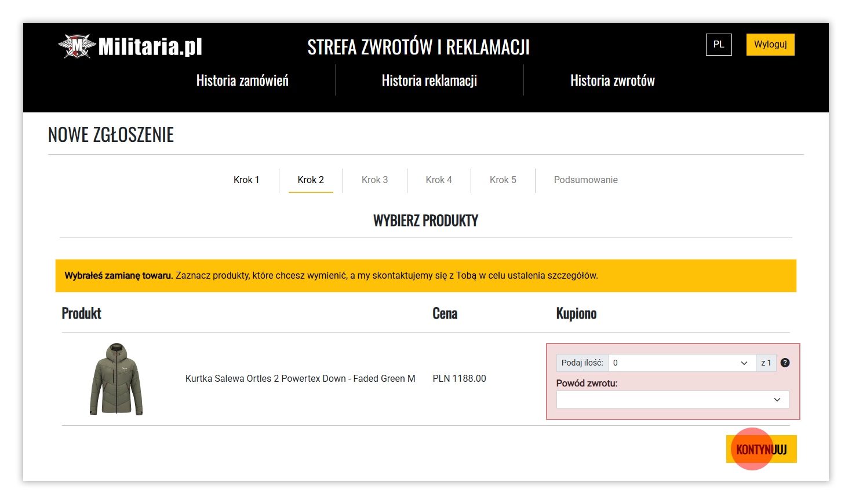Open the Historia zwrotów section
Viewport: 852px width, 504px height.
click(x=612, y=81)
